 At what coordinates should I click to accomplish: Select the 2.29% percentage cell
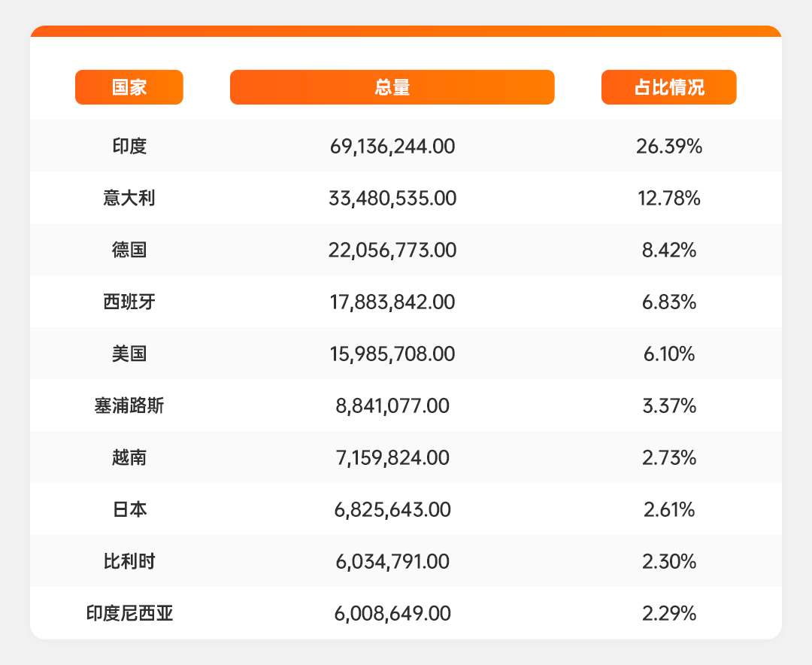[668, 613]
